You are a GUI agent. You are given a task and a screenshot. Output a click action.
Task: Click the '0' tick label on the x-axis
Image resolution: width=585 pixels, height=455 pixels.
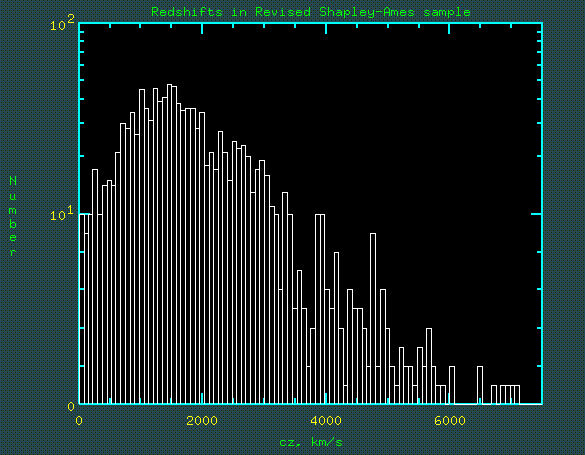point(79,421)
